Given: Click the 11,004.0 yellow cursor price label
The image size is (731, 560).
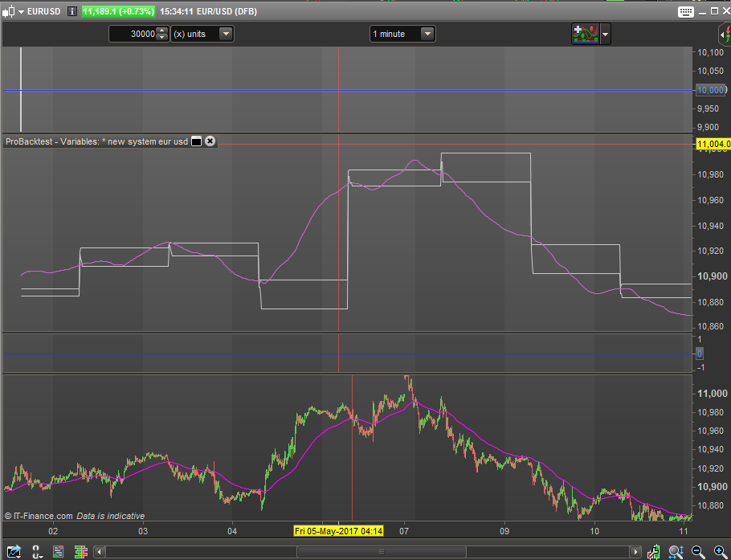Looking at the screenshot, I should coord(713,145).
